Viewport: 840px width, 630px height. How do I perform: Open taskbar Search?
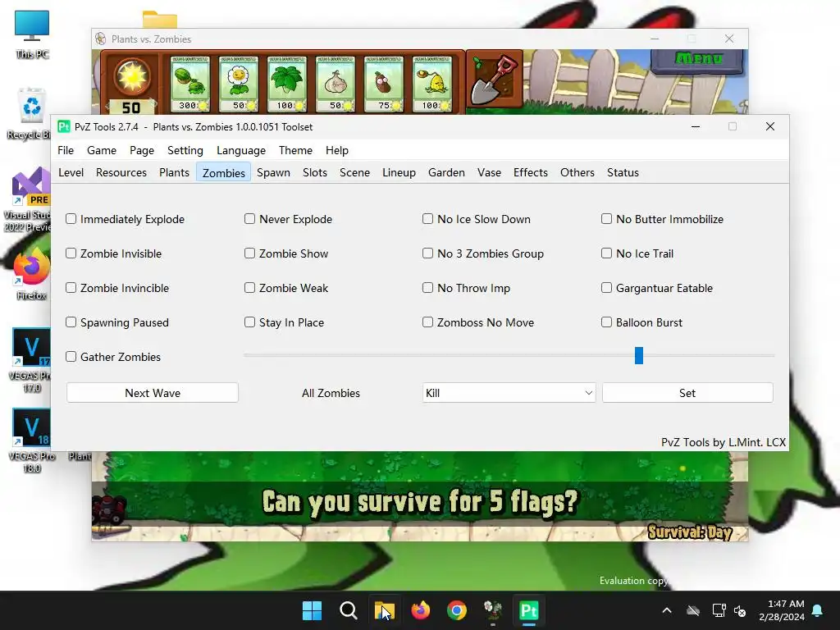pos(348,610)
